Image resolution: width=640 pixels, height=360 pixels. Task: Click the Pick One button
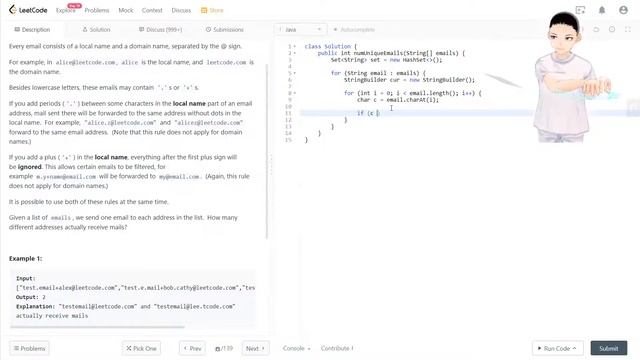click(x=141, y=348)
